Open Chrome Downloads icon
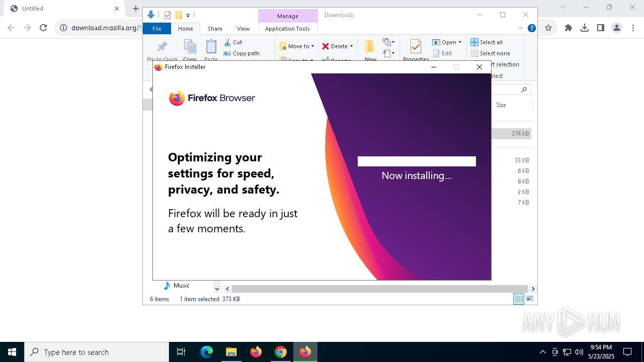Viewport: 644px width, 362px height. [x=585, y=28]
